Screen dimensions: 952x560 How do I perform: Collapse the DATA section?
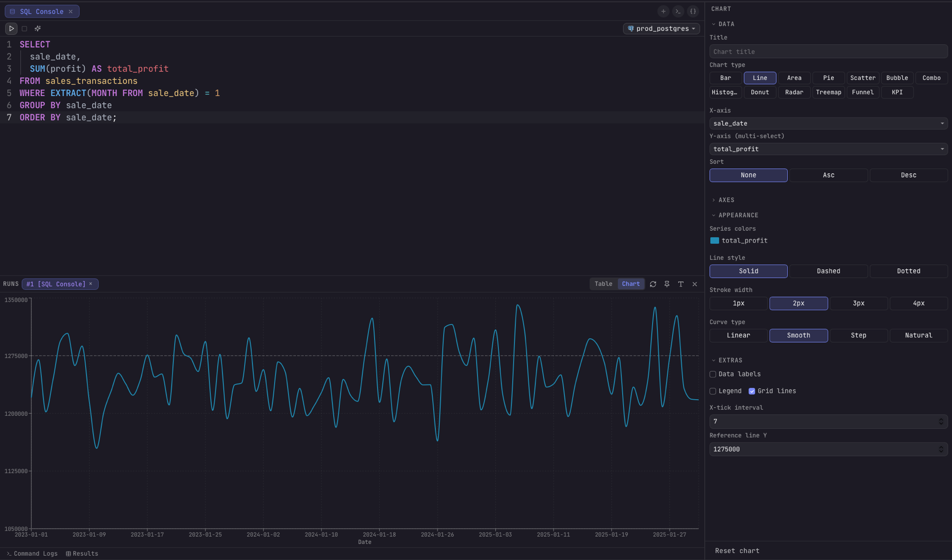723,24
